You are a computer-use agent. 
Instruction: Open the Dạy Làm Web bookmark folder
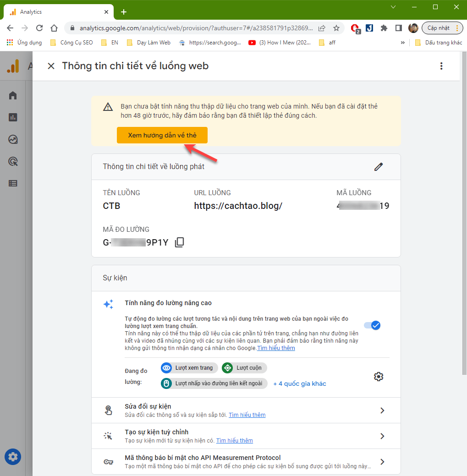point(149,43)
